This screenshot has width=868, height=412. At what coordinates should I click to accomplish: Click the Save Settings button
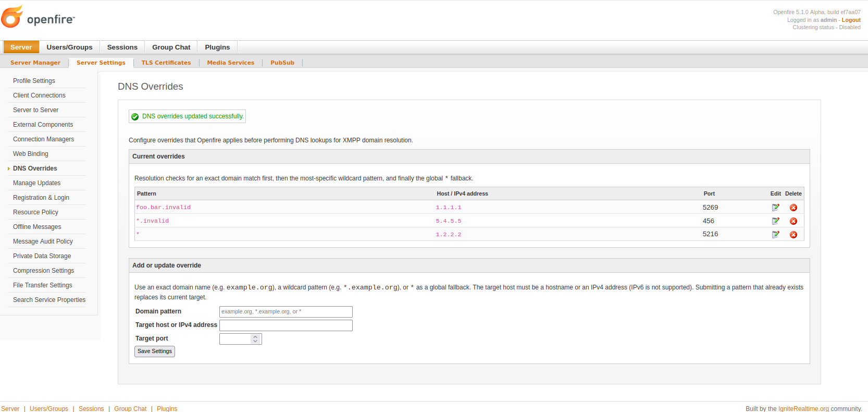154,352
